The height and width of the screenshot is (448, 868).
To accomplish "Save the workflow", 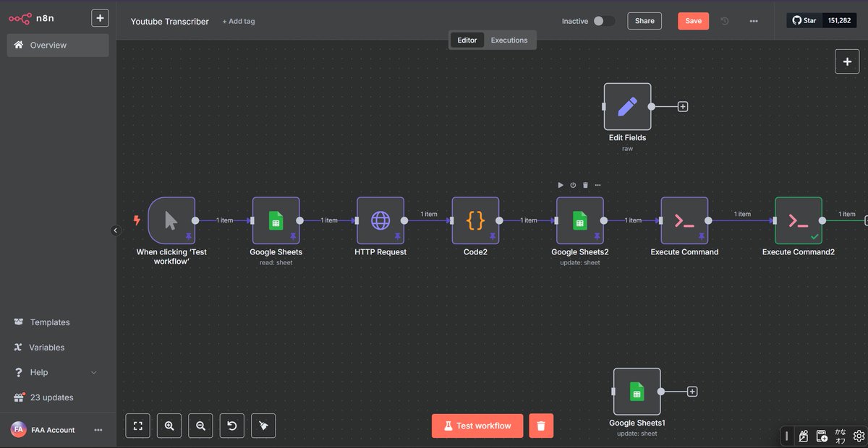I will pos(693,21).
